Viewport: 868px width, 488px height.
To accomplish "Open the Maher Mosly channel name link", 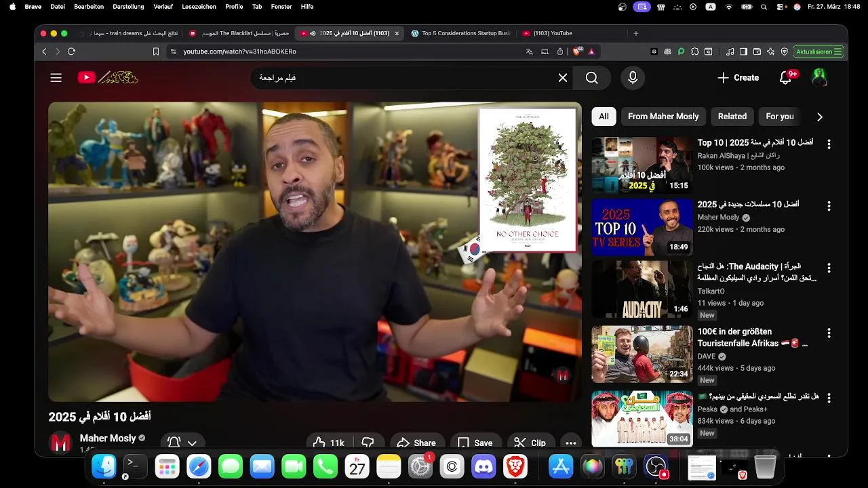I will pos(108,439).
